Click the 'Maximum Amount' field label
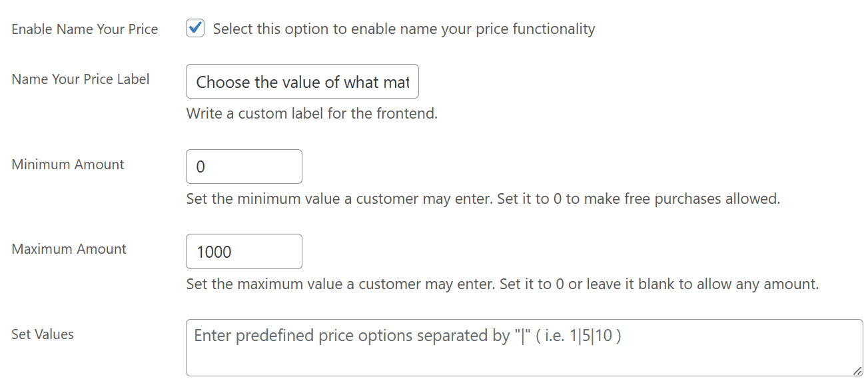 tap(69, 249)
